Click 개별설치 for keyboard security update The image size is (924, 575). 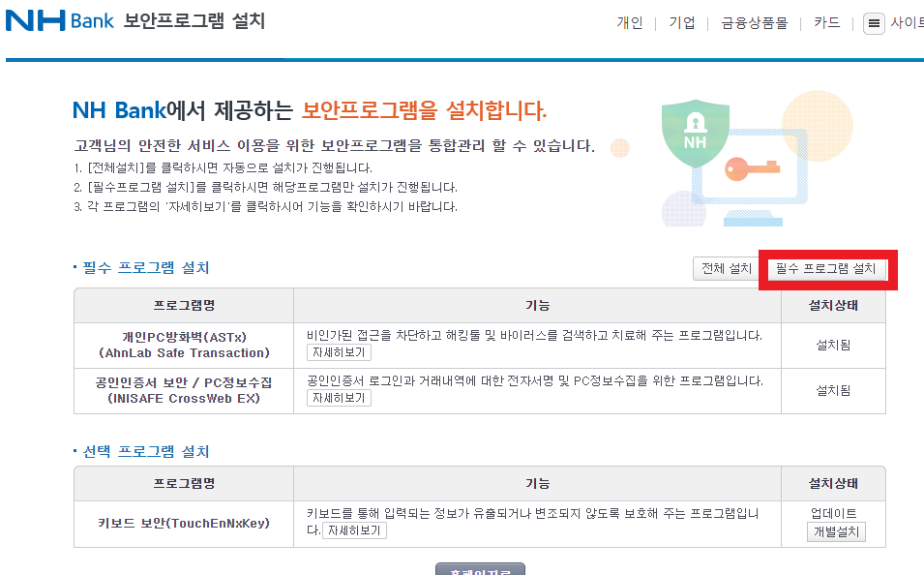[x=836, y=531]
